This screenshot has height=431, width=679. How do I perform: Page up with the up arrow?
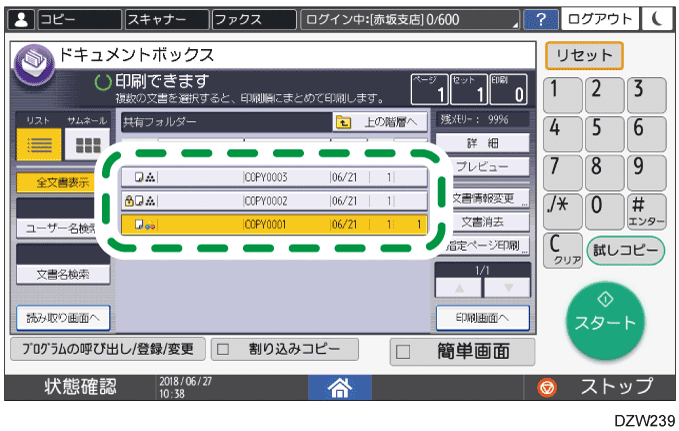459,288
